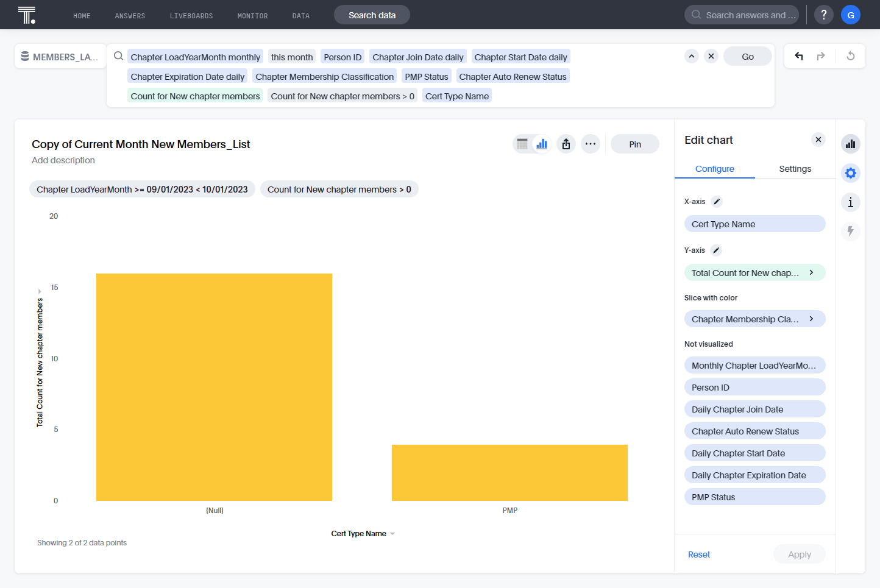Click the share answer icon

click(566, 144)
